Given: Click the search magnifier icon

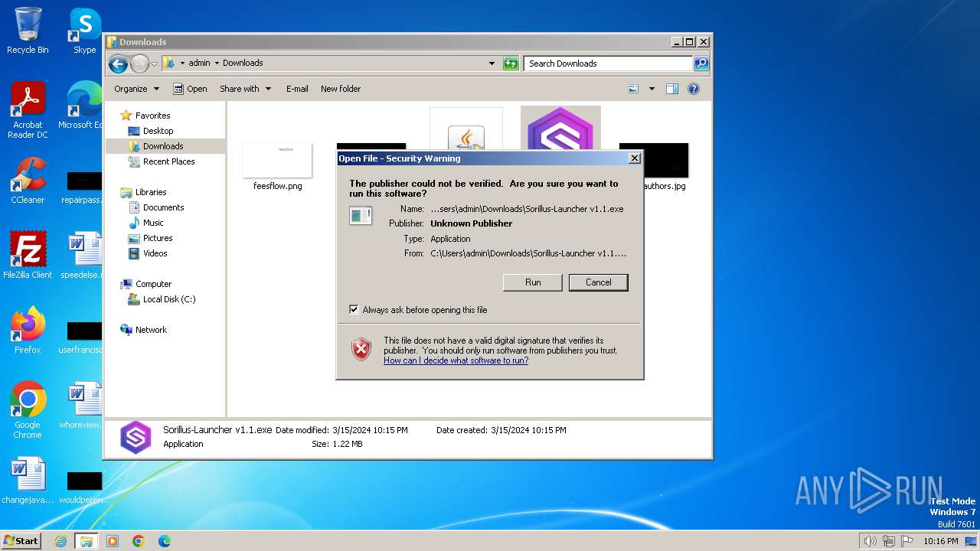Looking at the screenshot, I should (x=701, y=64).
